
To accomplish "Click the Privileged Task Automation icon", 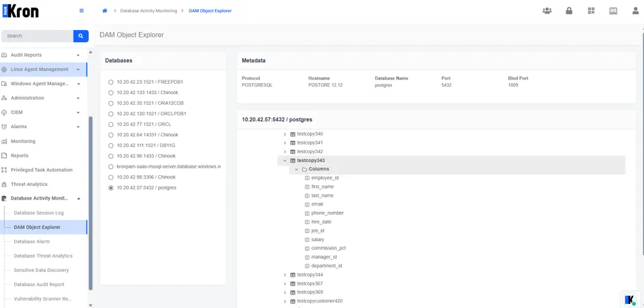I will 4,170.
